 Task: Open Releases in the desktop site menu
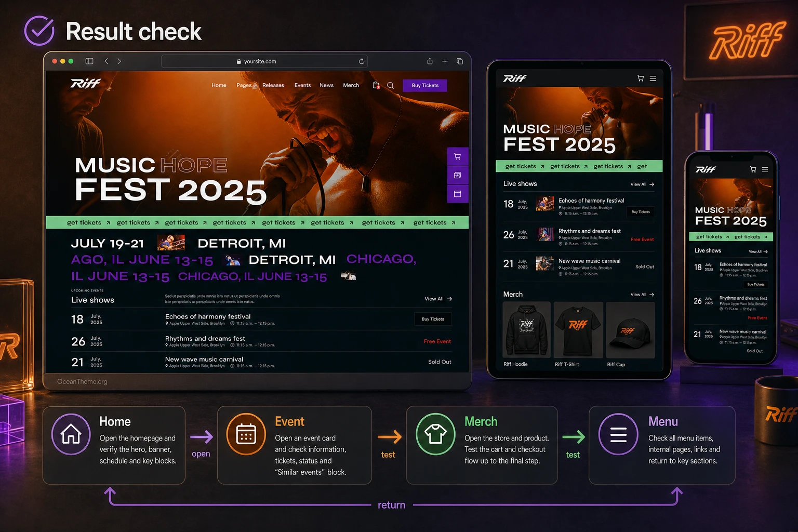tap(273, 85)
